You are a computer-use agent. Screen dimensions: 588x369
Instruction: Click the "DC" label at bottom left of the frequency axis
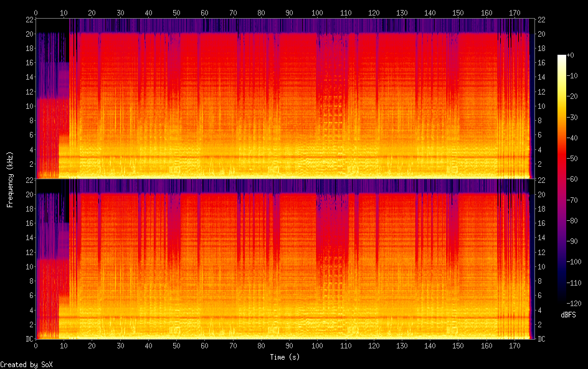(29, 339)
